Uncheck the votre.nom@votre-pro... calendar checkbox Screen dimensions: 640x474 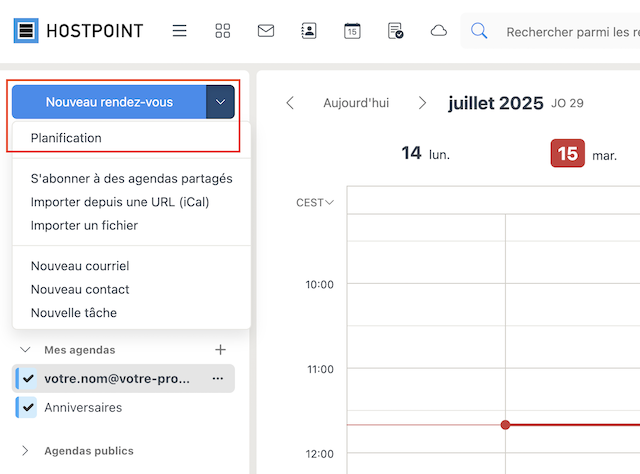tap(28, 378)
